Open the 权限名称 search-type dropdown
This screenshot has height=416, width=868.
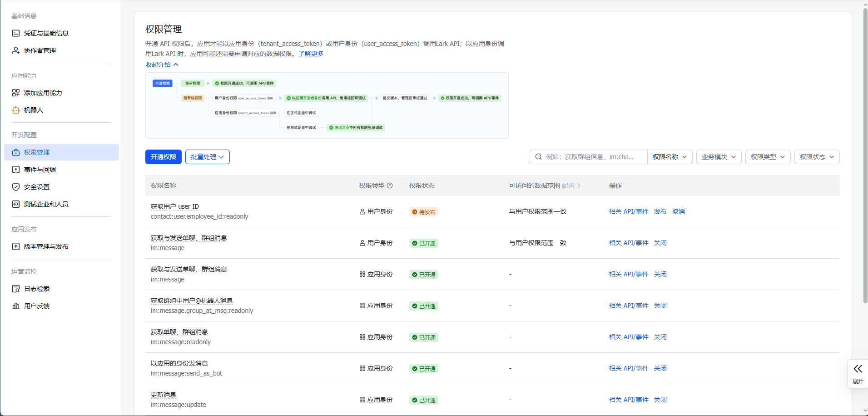click(x=670, y=157)
